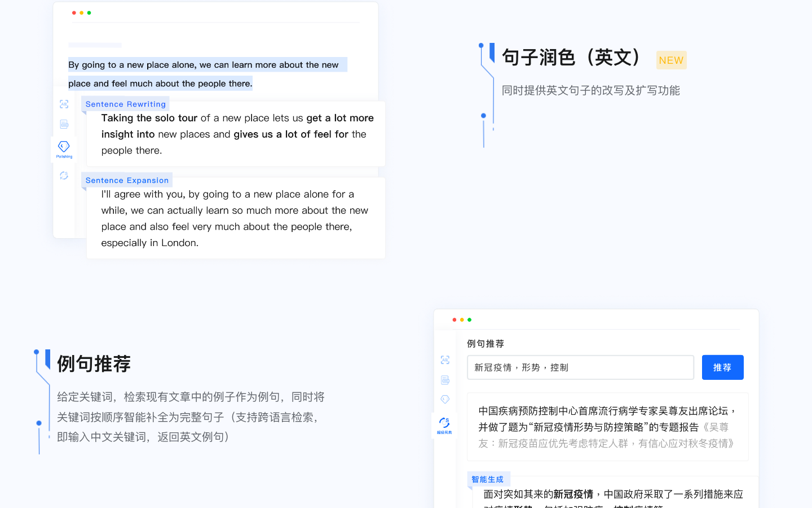The height and width of the screenshot is (508, 812).
Task: Click the highlighted S-cycle icon in the 例句推荐 sidebar
Action: (444, 424)
